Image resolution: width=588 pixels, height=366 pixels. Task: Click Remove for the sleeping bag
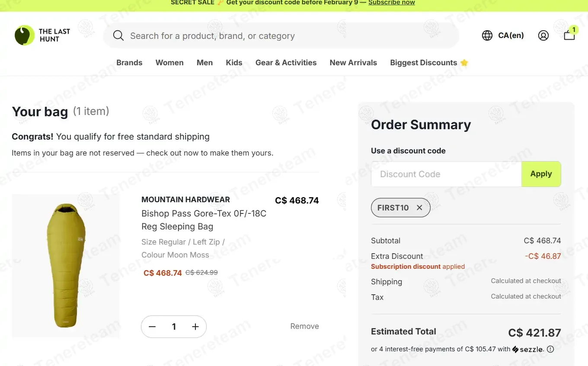click(304, 326)
